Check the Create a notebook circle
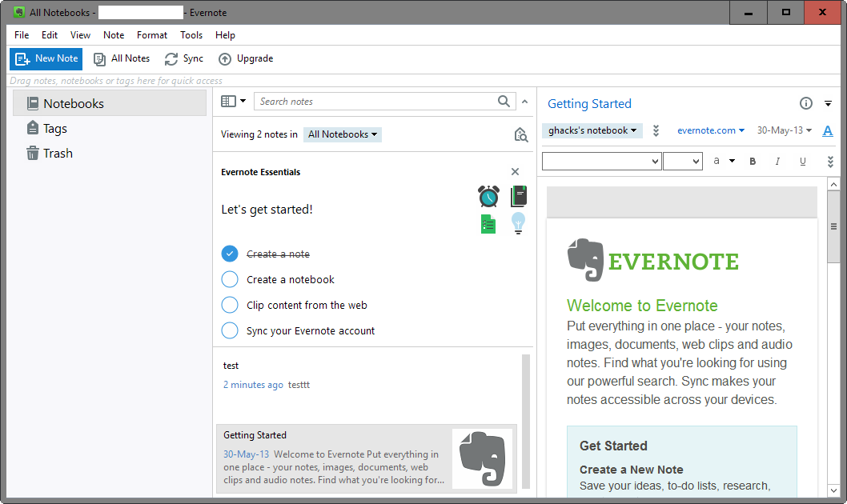Screen dimensions: 847x504 click(230, 279)
